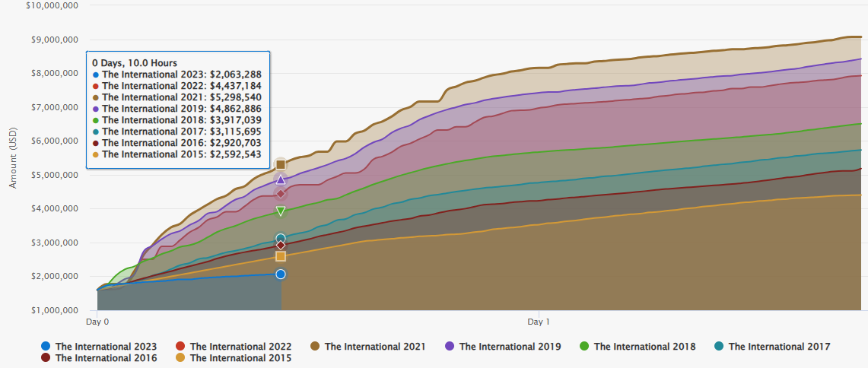This screenshot has height=368, width=868.
Task: Hide The International 2019 legend series
Action: click(503, 347)
